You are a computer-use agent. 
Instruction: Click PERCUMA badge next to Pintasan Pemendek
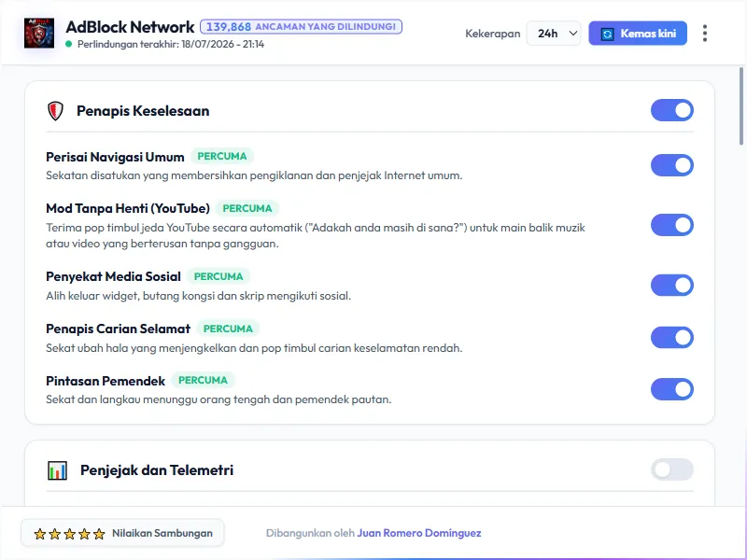coord(203,381)
